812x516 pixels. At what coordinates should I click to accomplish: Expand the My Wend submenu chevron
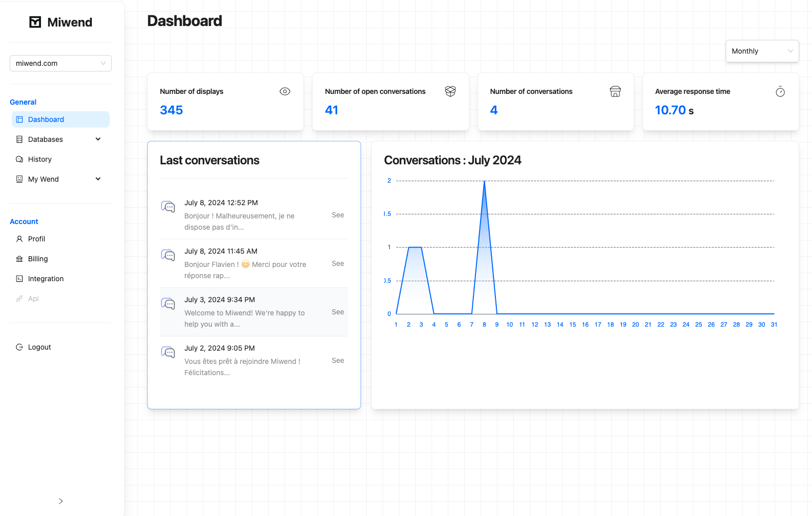click(98, 179)
